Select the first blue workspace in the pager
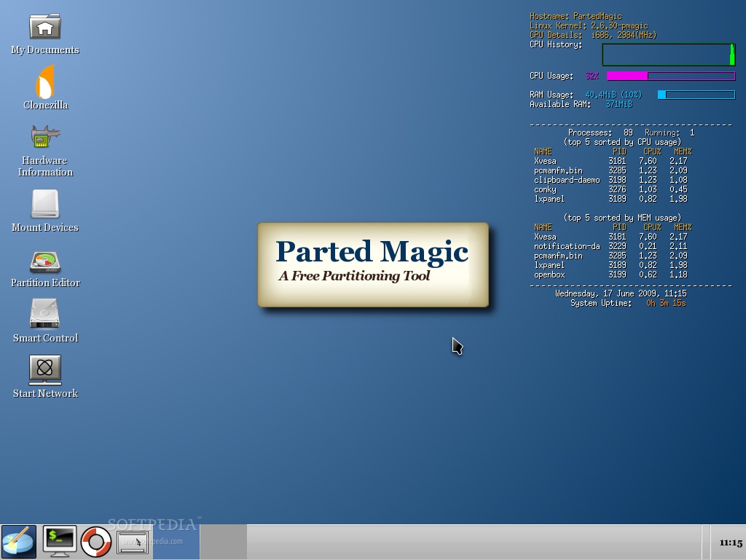 point(176,542)
